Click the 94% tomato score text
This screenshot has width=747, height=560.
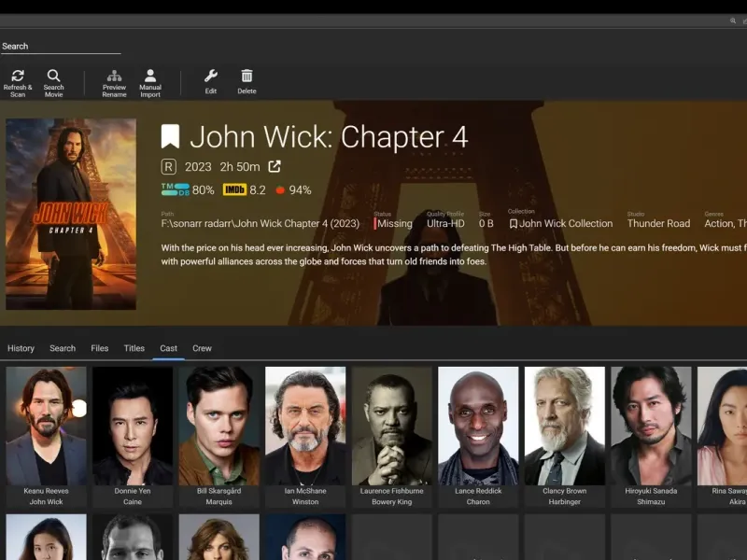point(300,190)
